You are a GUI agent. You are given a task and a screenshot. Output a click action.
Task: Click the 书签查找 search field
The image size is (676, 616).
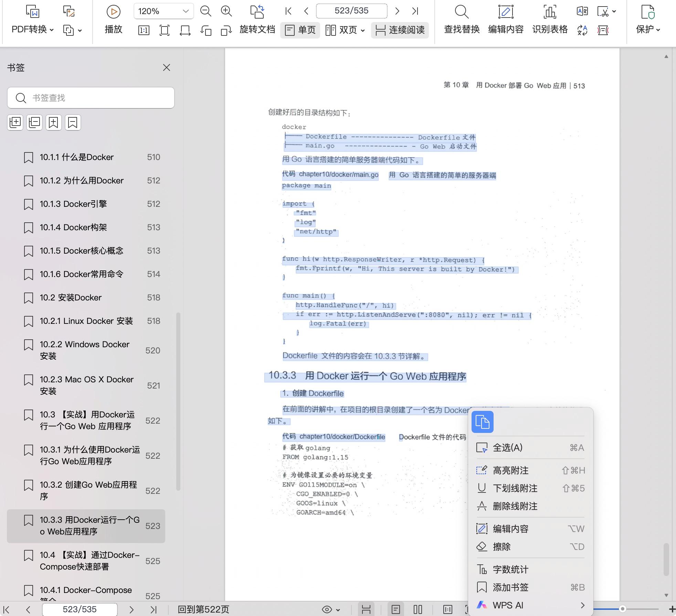point(91,98)
